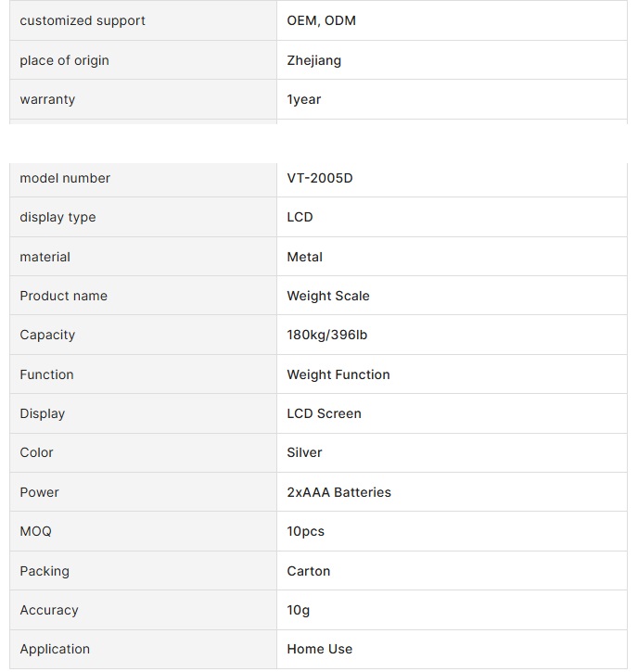Click the Capacity row label
The width and height of the screenshot is (638, 672).
tap(47, 335)
